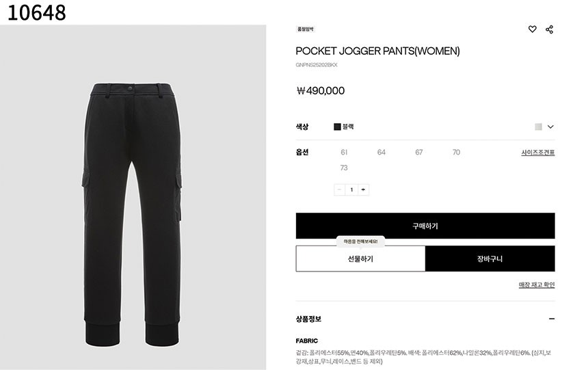This screenshot has height=370, width=588.
Task: Select size option 67
Action: (x=418, y=153)
